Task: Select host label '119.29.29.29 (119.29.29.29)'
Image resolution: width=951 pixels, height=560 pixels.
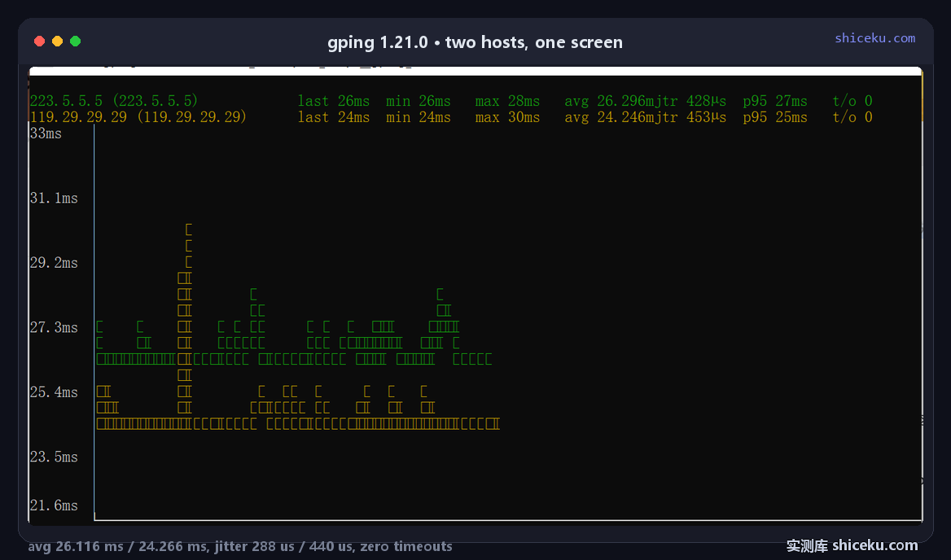Action: [138, 117]
